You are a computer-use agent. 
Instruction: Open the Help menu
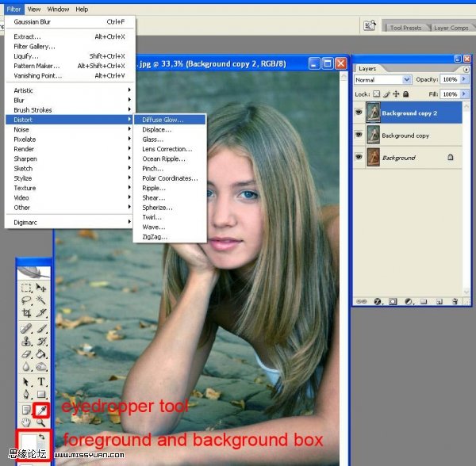click(82, 10)
